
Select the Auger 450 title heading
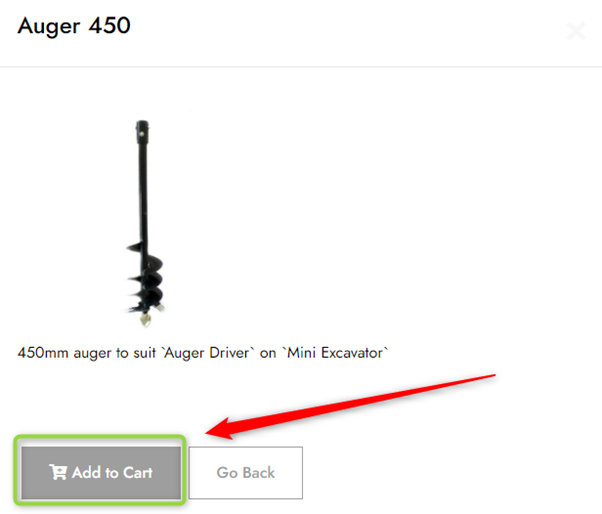tap(74, 26)
